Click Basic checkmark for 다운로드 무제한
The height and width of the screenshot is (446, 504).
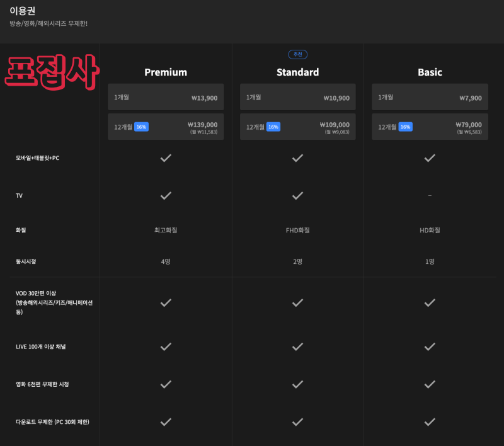tap(430, 422)
